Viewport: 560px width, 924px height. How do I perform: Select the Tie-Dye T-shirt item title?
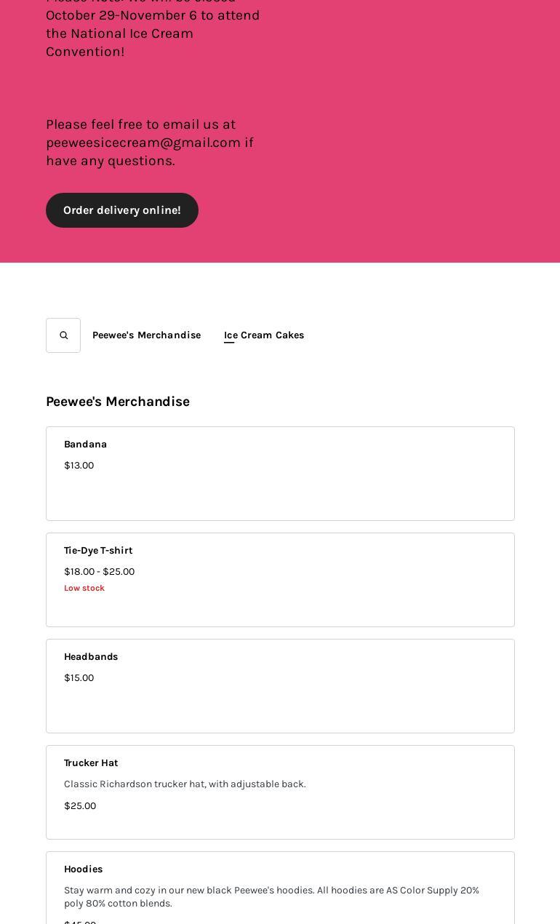(x=98, y=551)
